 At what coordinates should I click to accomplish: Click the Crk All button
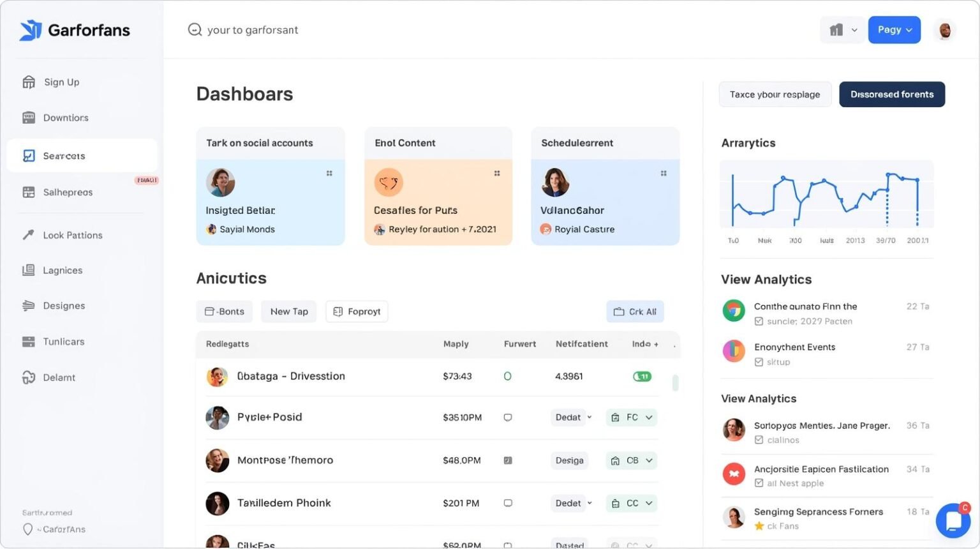pos(635,312)
